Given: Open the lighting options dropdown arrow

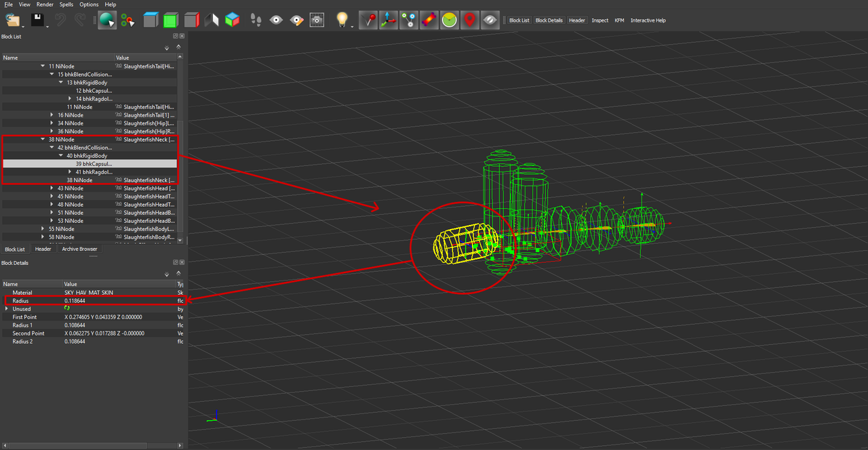Looking at the screenshot, I should tap(352, 26).
